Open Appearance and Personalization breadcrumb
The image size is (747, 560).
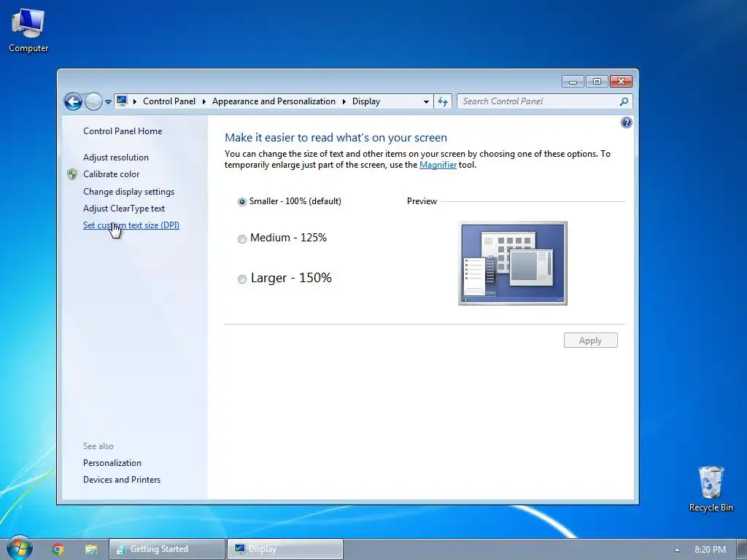(274, 101)
